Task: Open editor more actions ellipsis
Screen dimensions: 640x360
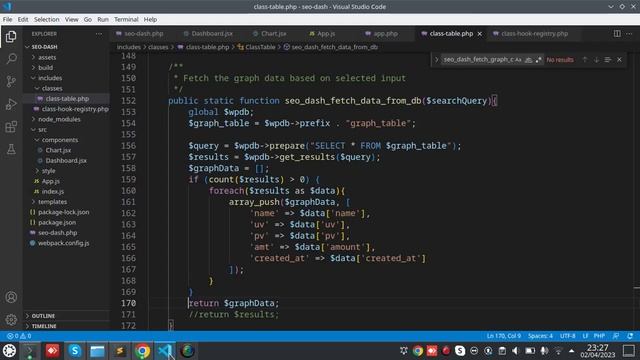Action: point(629,34)
